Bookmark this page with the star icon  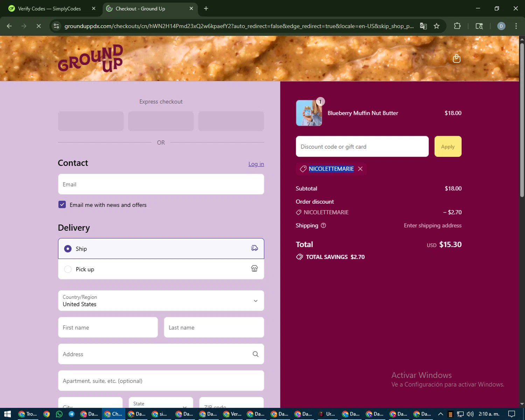tap(436, 26)
